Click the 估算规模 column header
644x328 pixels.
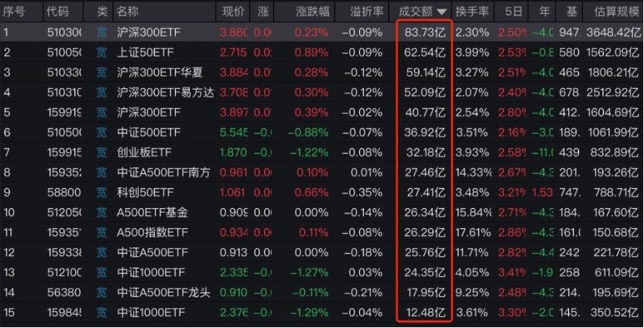click(615, 12)
